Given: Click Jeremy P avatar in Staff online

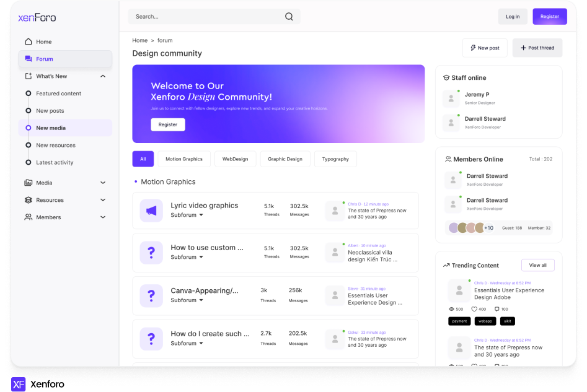Looking at the screenshot, I should pos(451,98).
